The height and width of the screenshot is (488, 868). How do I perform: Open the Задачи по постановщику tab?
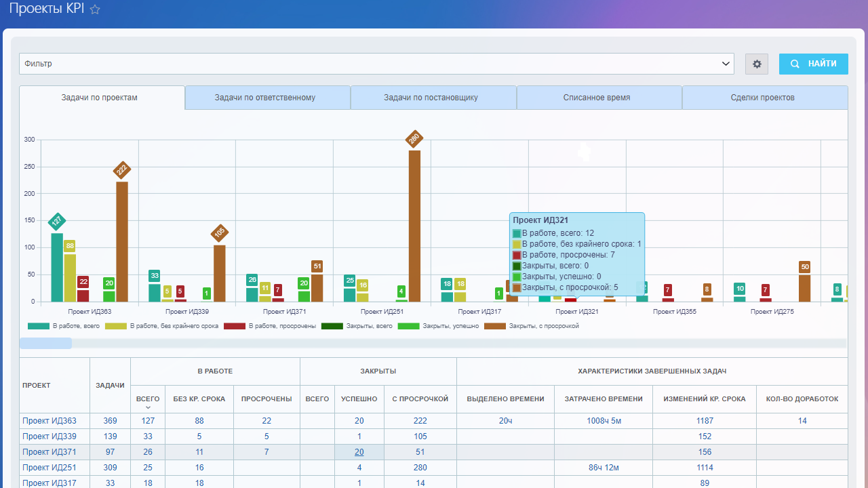pos(431,98)
